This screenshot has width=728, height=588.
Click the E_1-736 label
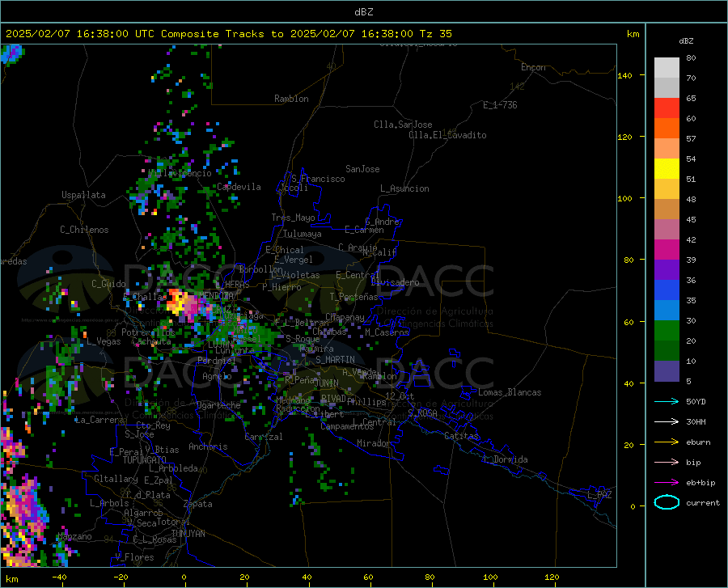pyautogui.click(x=500, y=105)
